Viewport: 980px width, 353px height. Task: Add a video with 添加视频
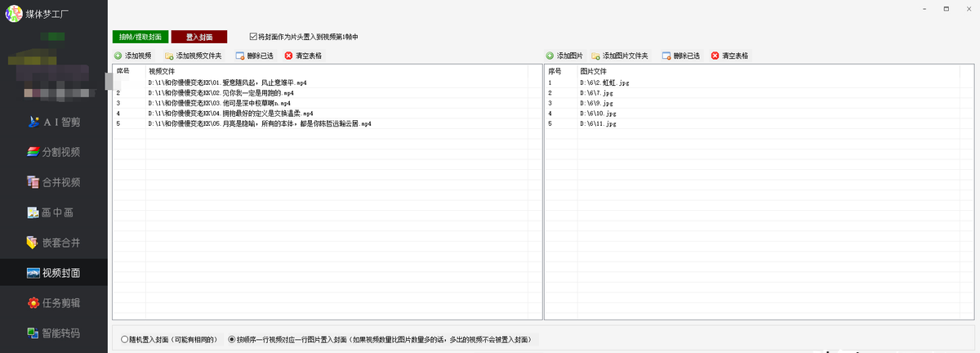tap(133, 56)
